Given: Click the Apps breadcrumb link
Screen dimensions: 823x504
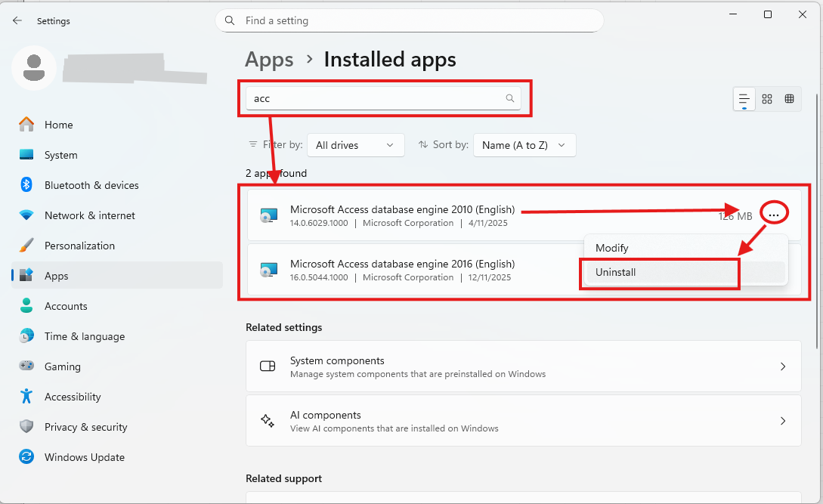Looking at the screenshot, I should tap(269, 60).
